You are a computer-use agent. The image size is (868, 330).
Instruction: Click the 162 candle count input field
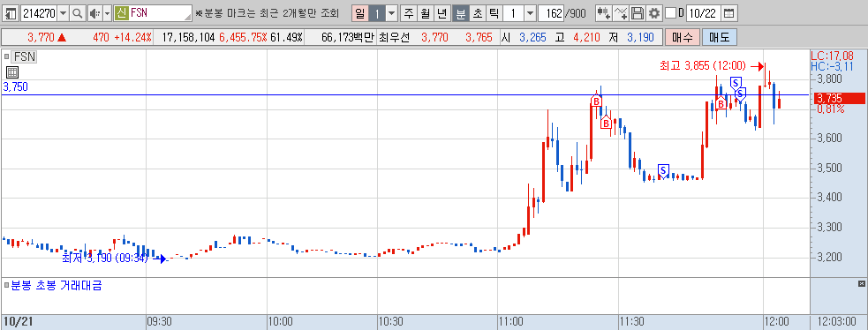tap(550, 13)
